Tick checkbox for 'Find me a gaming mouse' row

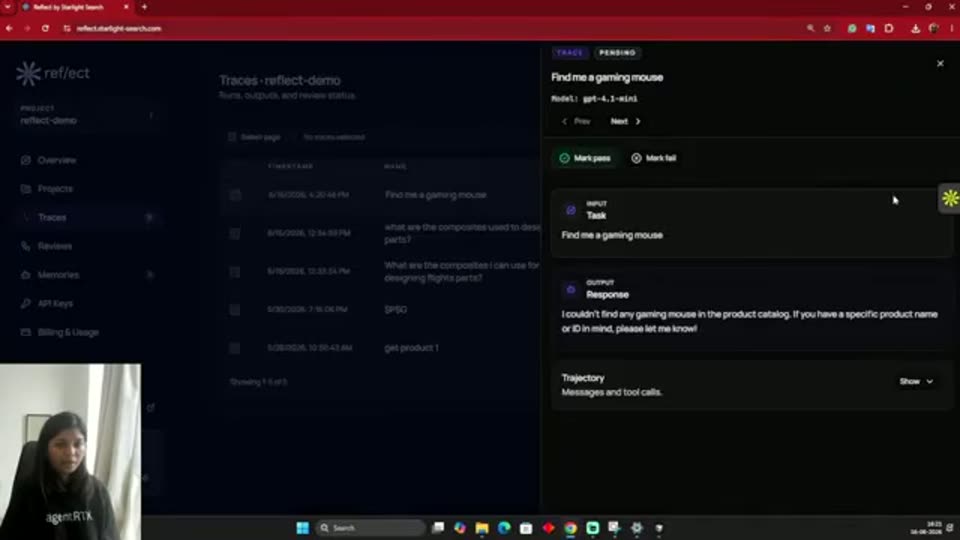point(235,195)
